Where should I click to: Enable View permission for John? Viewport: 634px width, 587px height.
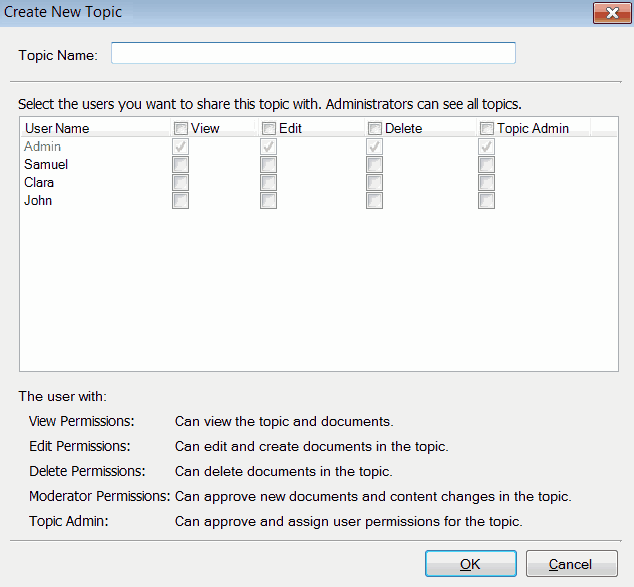(181, 201)
